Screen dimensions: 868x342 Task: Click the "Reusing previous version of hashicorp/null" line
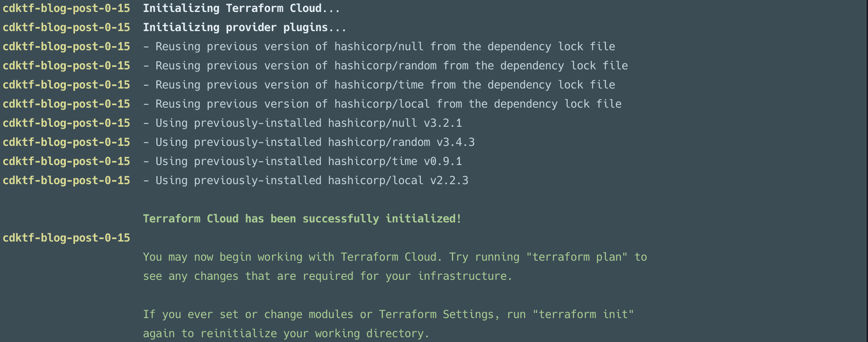[379, 47]
